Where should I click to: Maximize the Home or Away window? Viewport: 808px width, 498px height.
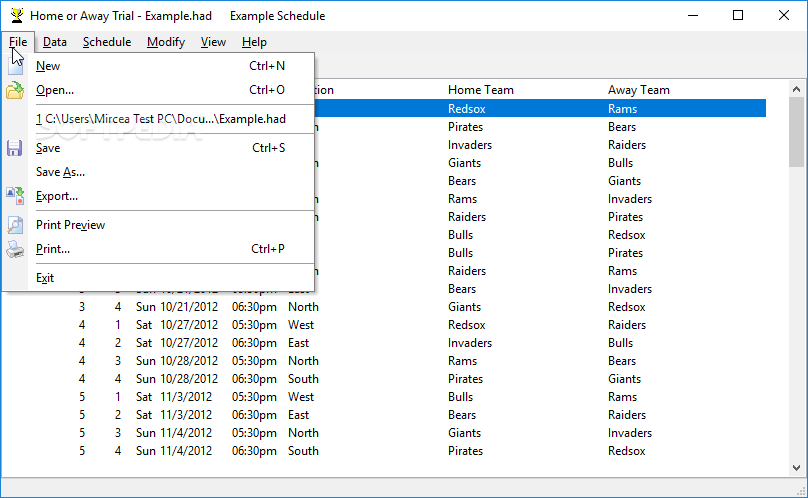738,15
